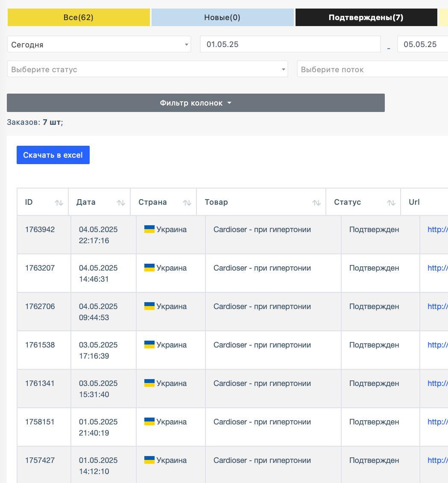
Task: Click the end date field 05.05.25
Action: pos(423,44)
